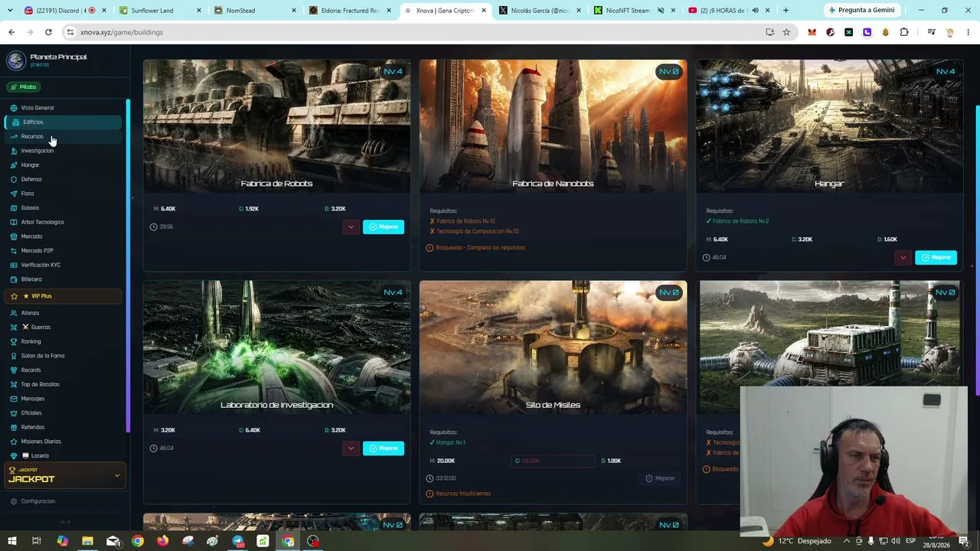Viewport: 980px width, 551px height.
Task: Open the Records sidebar icon
Action: pos(14,370)
